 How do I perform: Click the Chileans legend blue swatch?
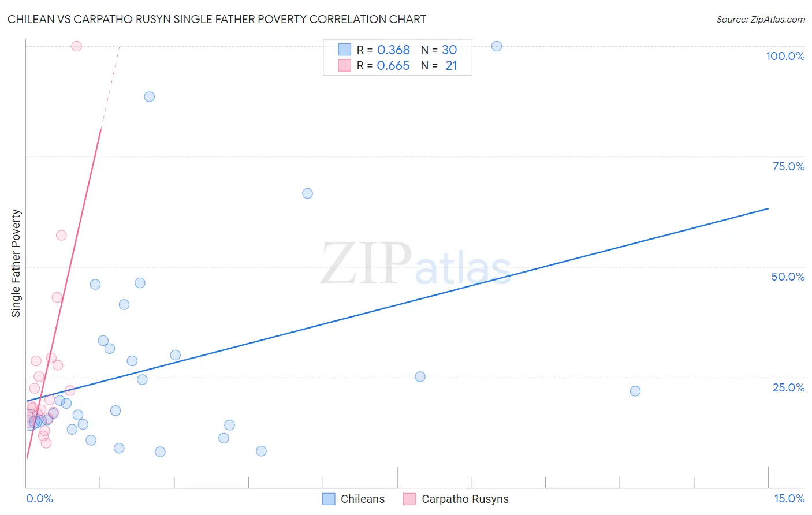tap(329, 499)
